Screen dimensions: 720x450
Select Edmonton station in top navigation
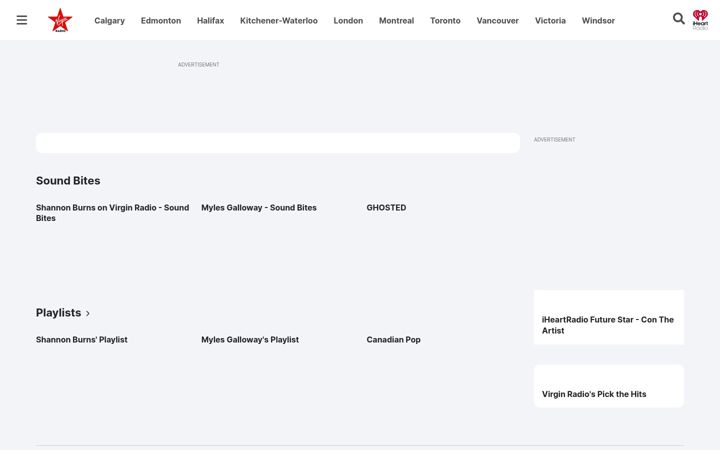pyautogui.click(x=161, y=21)
